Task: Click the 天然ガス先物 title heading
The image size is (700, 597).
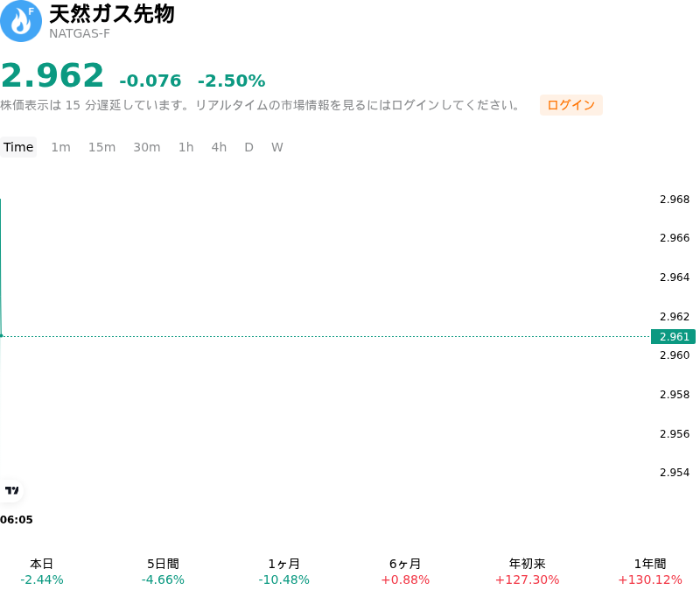Action: (x=112, y=14)
